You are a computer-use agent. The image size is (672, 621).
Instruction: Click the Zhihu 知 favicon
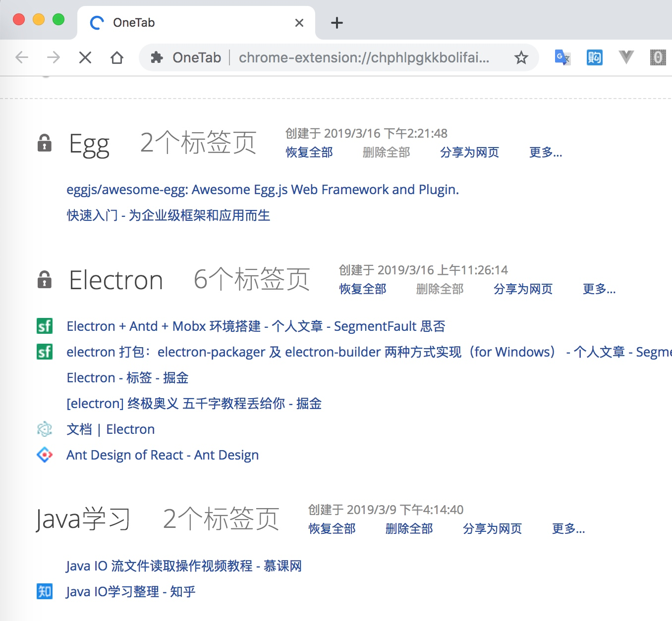45,591
